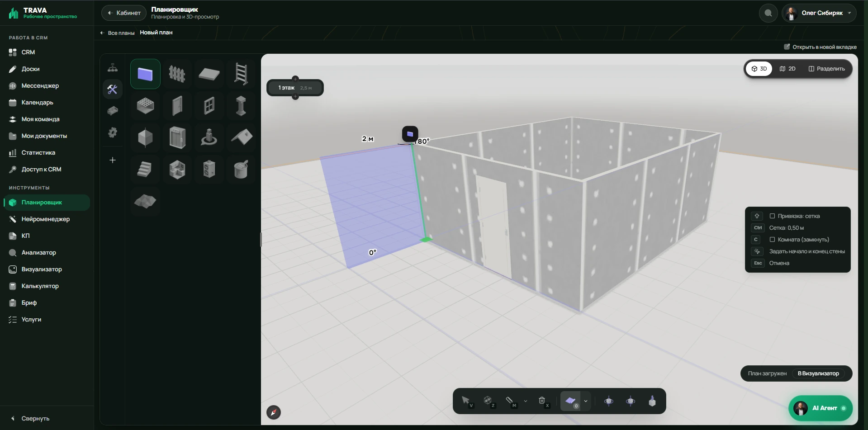This screenshot has width=868, height=430.
Task: Add a floor below 1 этаж
Action: coord(295,97)
